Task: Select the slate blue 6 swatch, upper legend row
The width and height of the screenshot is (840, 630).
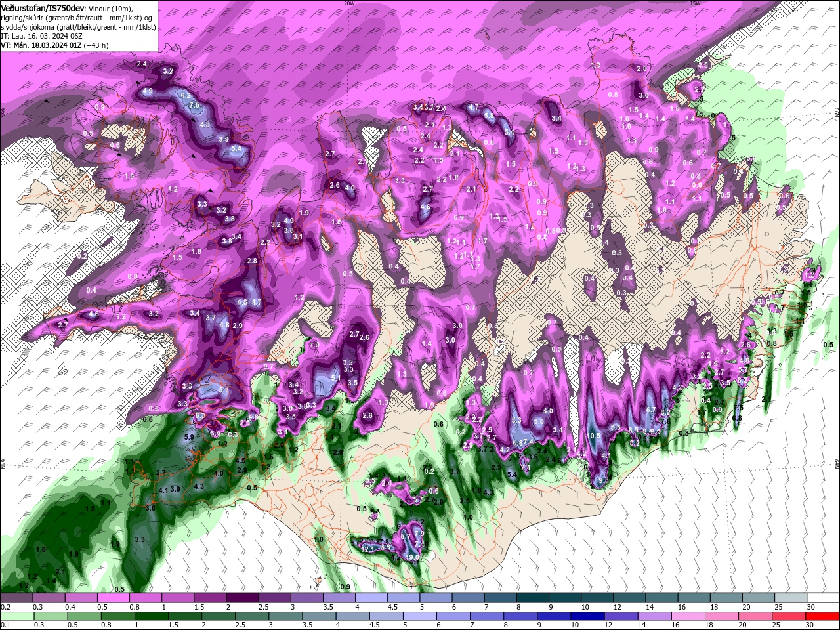Action: tap(468, 598)
